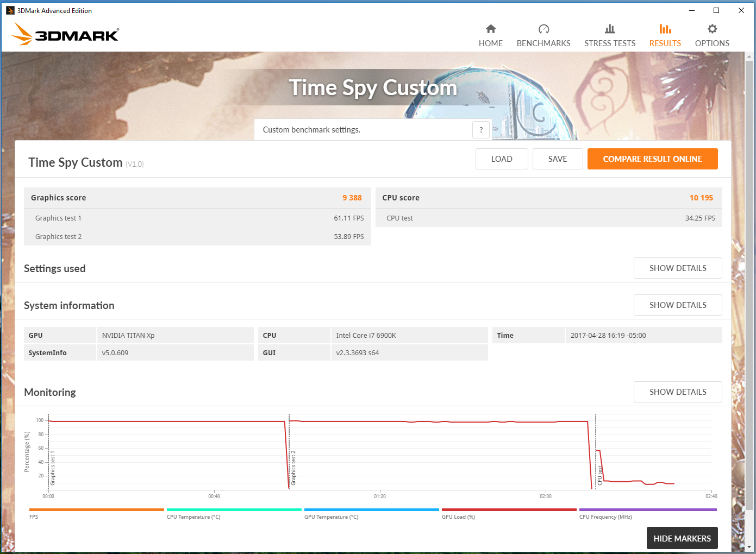The height and width of the screenshot is (554, 756).
Task: Click the GUI version v2.3.3693 s64
Action: pos(358,352)
